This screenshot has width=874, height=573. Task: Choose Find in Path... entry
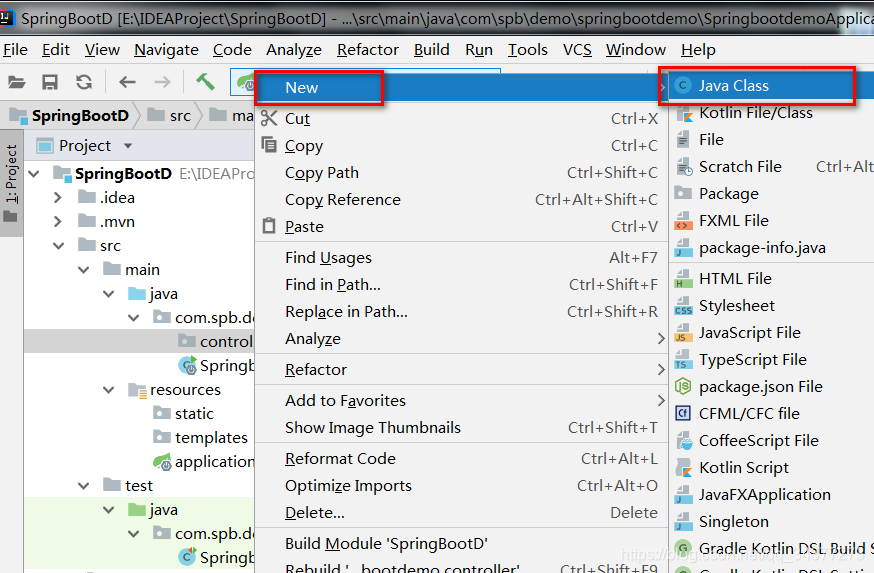pos(462,284)
